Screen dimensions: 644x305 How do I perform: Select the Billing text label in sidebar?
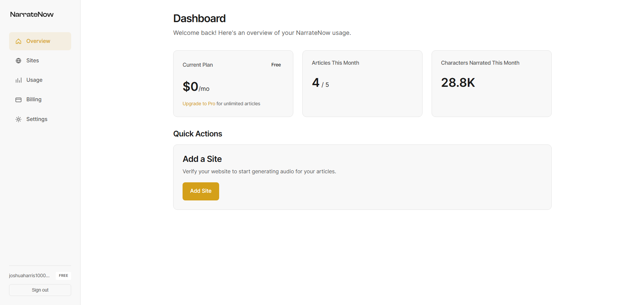click(34, 100)
